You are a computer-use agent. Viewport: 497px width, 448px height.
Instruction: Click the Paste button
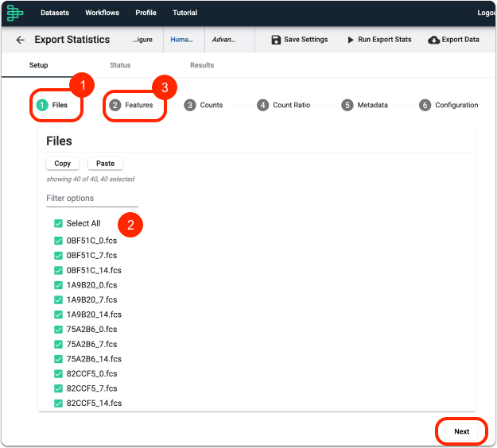[105, 164]
